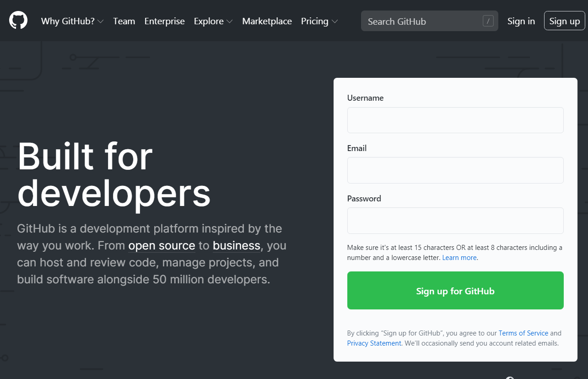Image resolution: width=588 pixels, height=379 pixels.
Task: Focus the Search GitHub field
Action: 421,21
